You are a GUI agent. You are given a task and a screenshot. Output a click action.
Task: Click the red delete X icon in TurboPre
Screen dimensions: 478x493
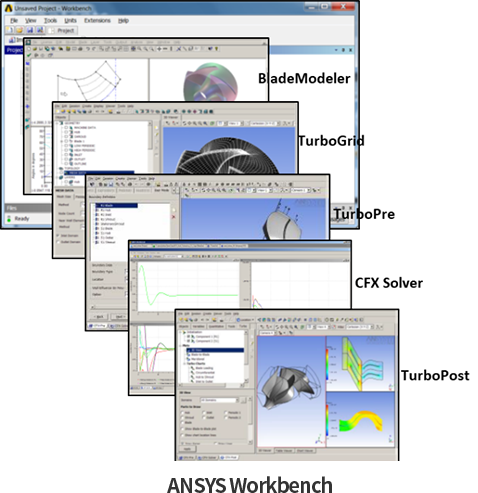pos(173,217)
